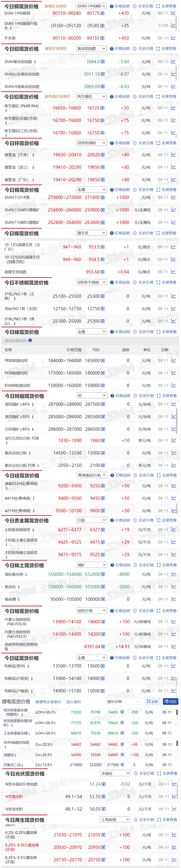Screen dimensions: 181x868
Task: Click info icon beside 镨钕氧化物
Action: 26,574
